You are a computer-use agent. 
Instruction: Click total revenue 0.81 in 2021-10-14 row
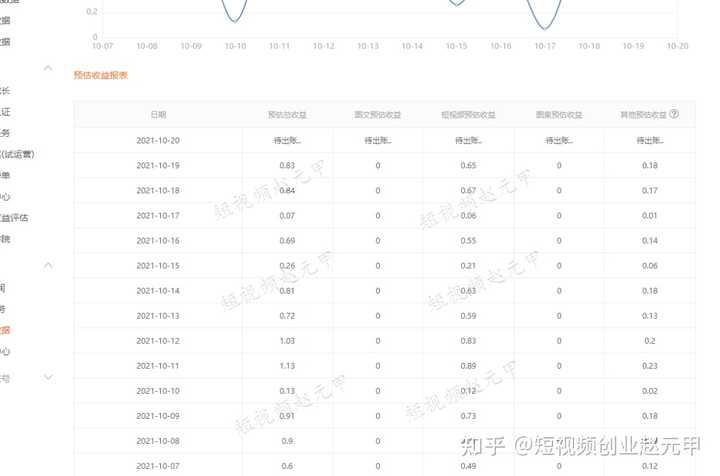pos(287,291)
